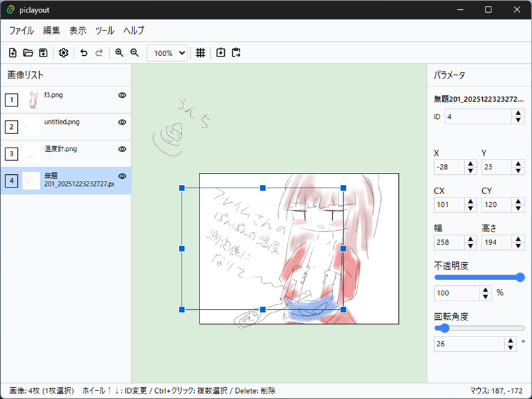532x399 pixels.
Task: Toggle the grid display icon
Action: point(201,53)
